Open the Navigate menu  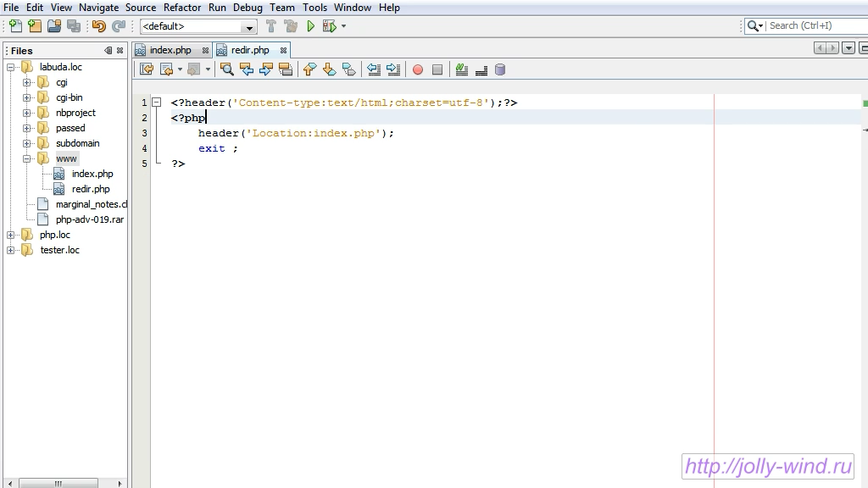point(98,8)
